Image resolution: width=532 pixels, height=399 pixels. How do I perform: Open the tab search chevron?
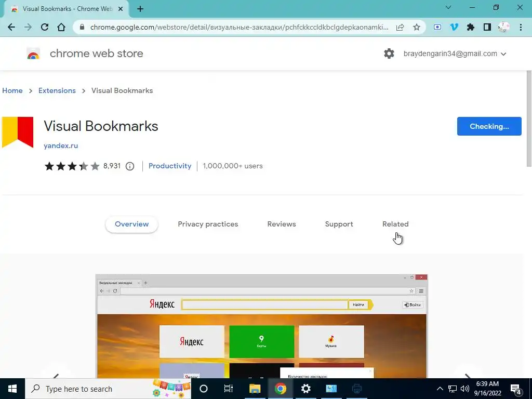(x=448, y=7)
